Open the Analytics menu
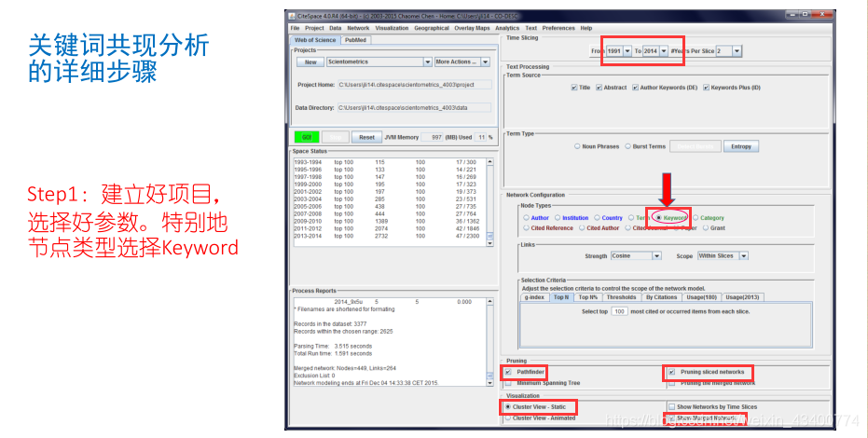This screenshot has height=438, width=868. tap(507, 28)
